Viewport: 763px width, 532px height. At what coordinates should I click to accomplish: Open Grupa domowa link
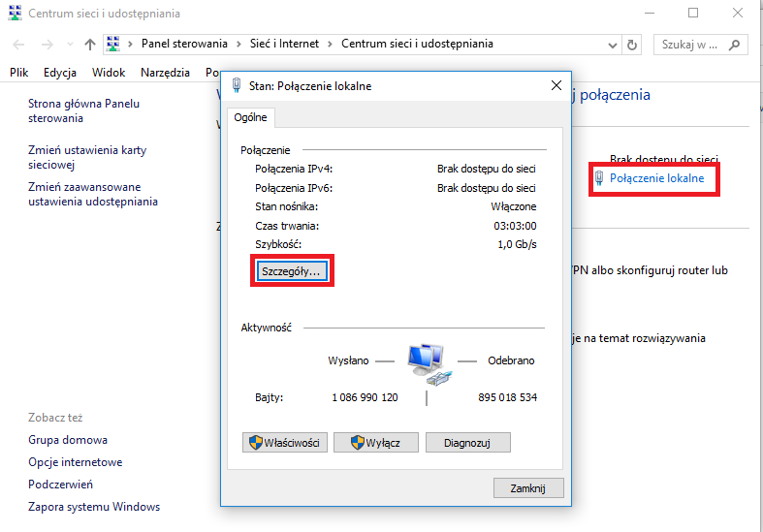pos(68,440)
